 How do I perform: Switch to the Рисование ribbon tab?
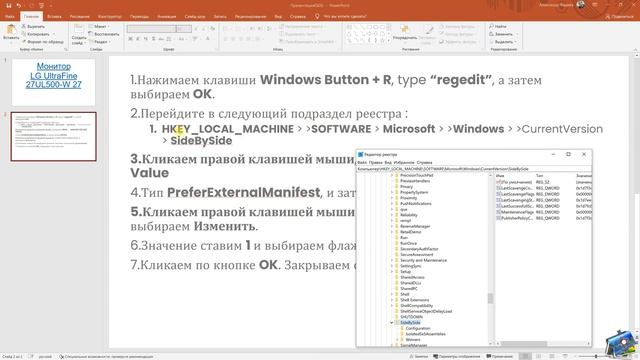(79, 16)
